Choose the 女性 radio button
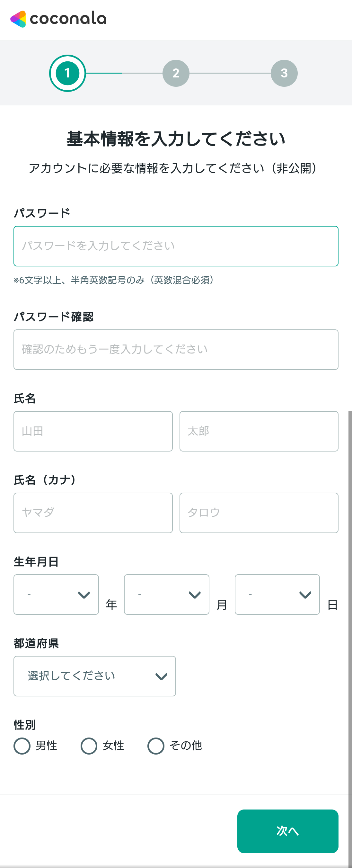Screen dimensions: 352x868 (89, 746)
